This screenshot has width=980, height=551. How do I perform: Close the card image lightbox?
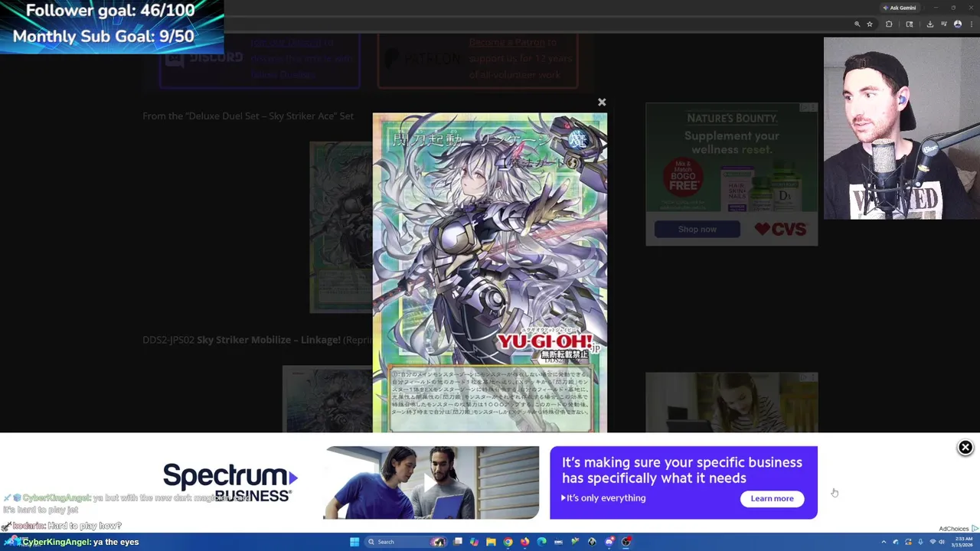pos(602,102)
